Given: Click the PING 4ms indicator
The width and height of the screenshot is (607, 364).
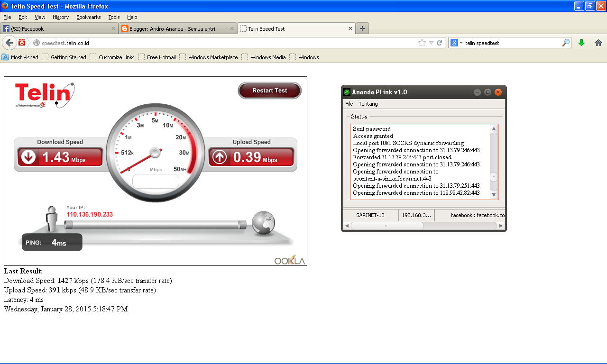Looking at the screenshot, I should (x=52, y=242).
